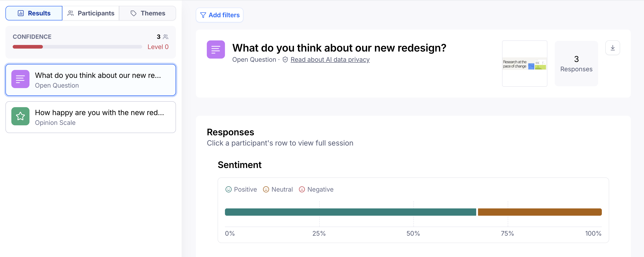Open the Add filters menu

click(x=220, y=15)
